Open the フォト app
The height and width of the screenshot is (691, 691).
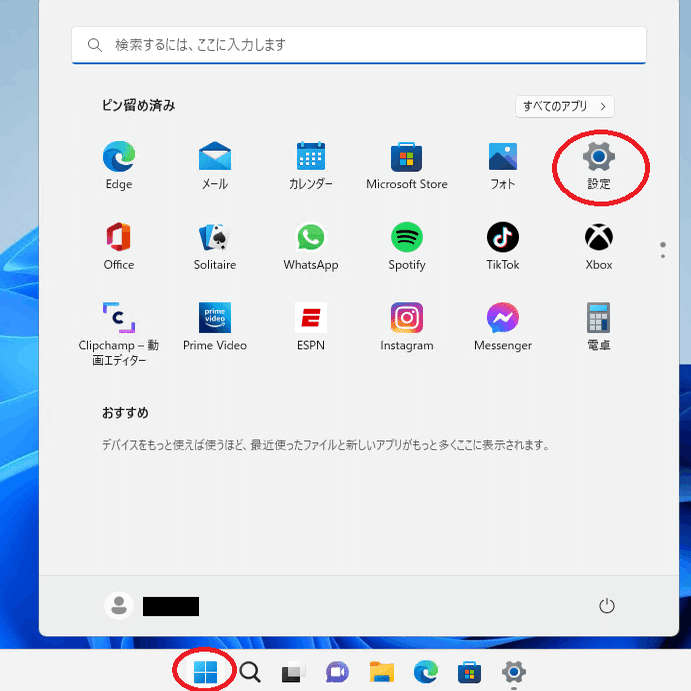click(502, 165)
